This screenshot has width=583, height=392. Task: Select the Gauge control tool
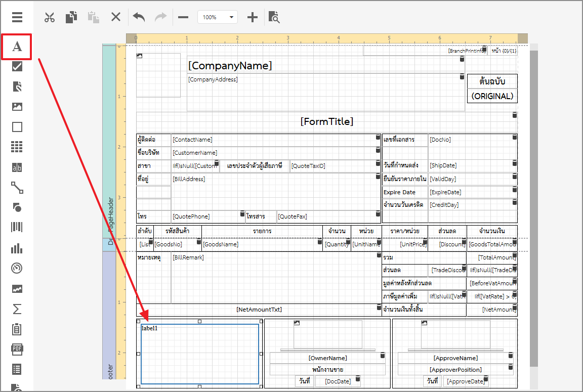(17, 268)
